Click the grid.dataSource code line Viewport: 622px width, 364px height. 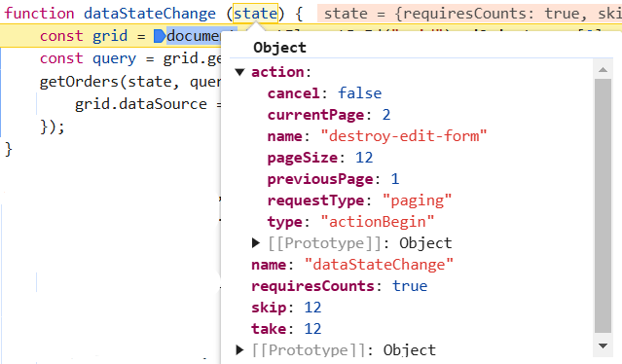pos(148,104)
